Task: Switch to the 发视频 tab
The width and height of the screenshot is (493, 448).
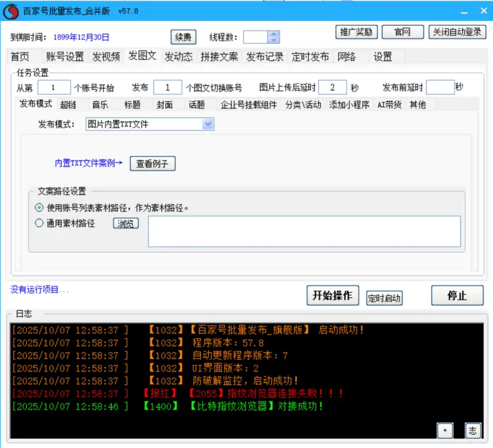Action: [x=106, y=57]
